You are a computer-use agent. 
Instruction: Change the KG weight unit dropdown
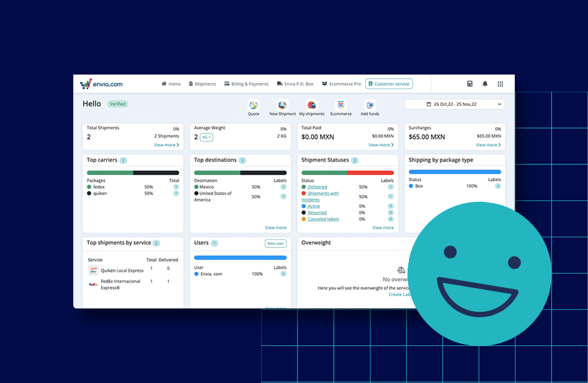click(206, 137)
